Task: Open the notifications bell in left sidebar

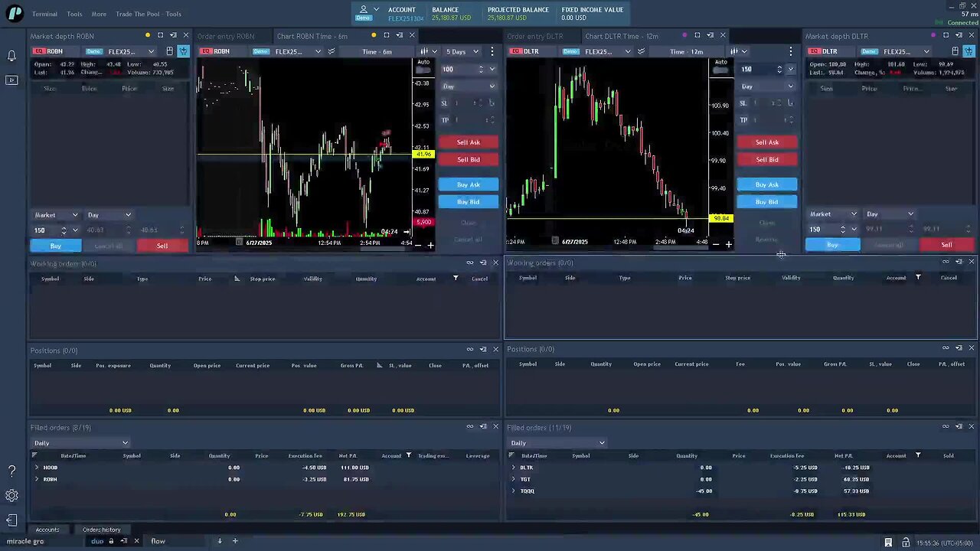Action: click(11, 56)
